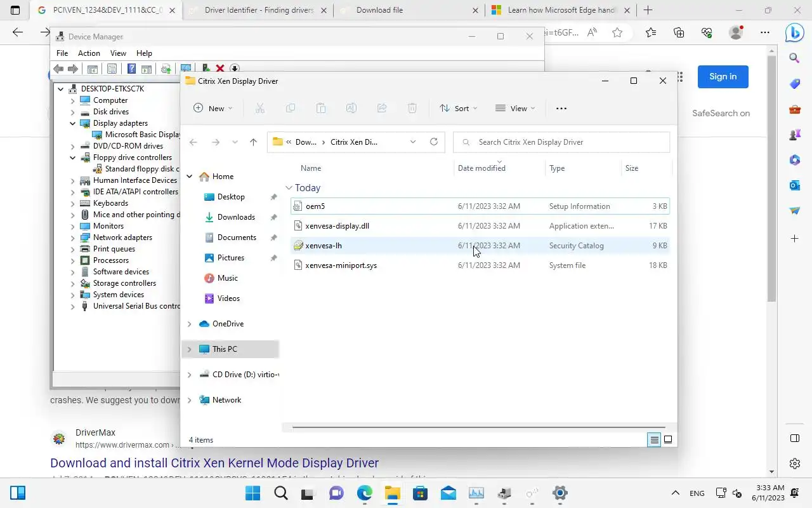The width and height of the screenshot is (812, 508).
Task: Click the Search Citrix Xen Display Driver field
Action: coord(561,142)
